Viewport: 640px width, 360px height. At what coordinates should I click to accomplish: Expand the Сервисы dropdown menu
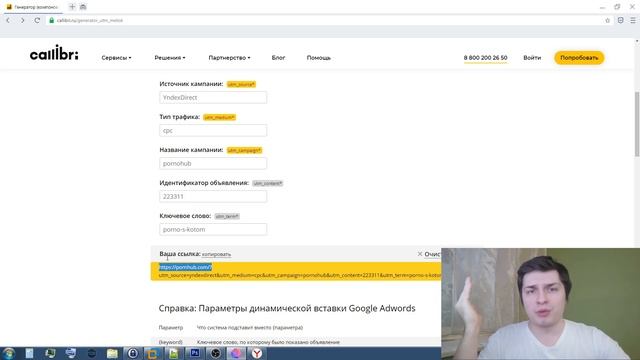pyautogui.click(x=116, y=58)
